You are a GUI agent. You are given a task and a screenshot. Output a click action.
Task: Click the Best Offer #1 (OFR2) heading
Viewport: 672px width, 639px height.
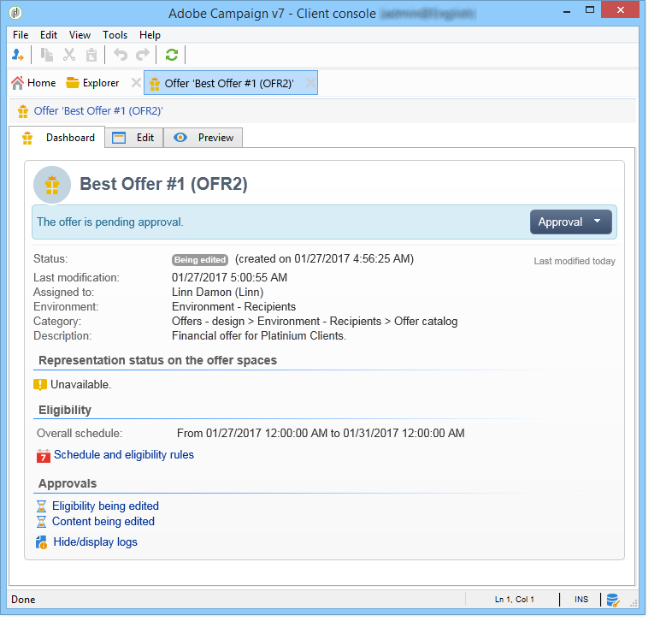pyautogui.click(x=163, y=185)
